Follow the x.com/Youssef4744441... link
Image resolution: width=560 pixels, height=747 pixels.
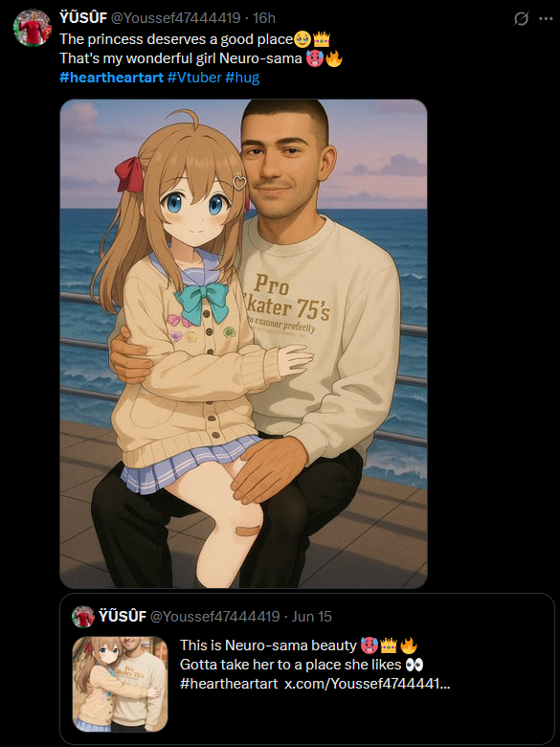click(x=368, y=684)
